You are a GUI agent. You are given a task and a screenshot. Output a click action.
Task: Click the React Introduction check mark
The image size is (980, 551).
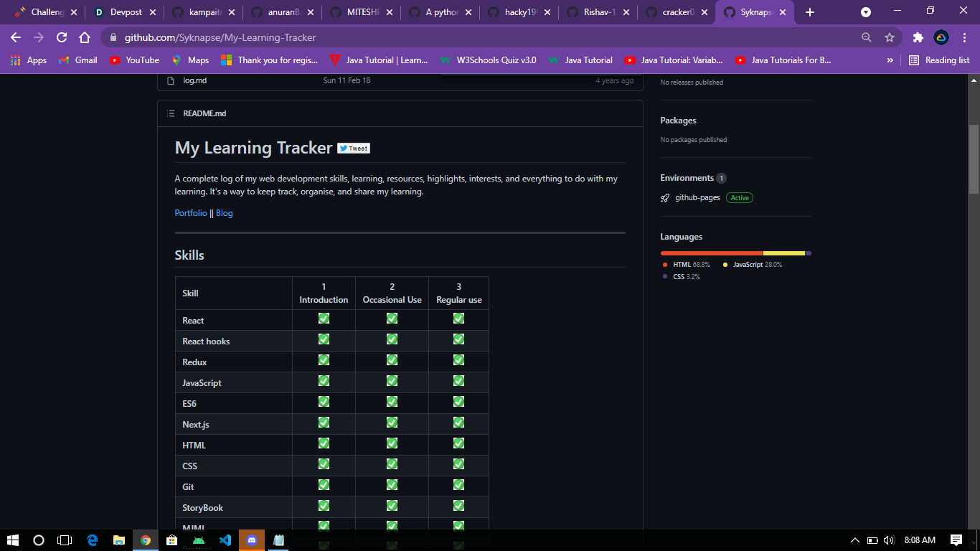point(324,318)
